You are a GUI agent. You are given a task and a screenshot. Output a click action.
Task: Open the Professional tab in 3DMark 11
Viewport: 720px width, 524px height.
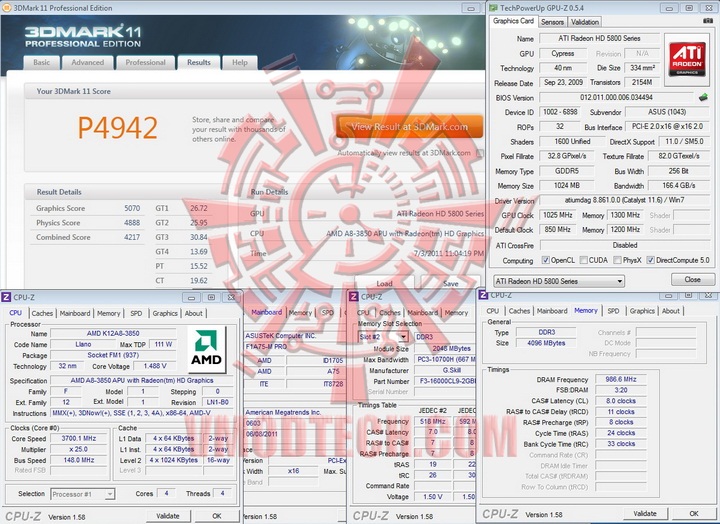tap(145, 62)
